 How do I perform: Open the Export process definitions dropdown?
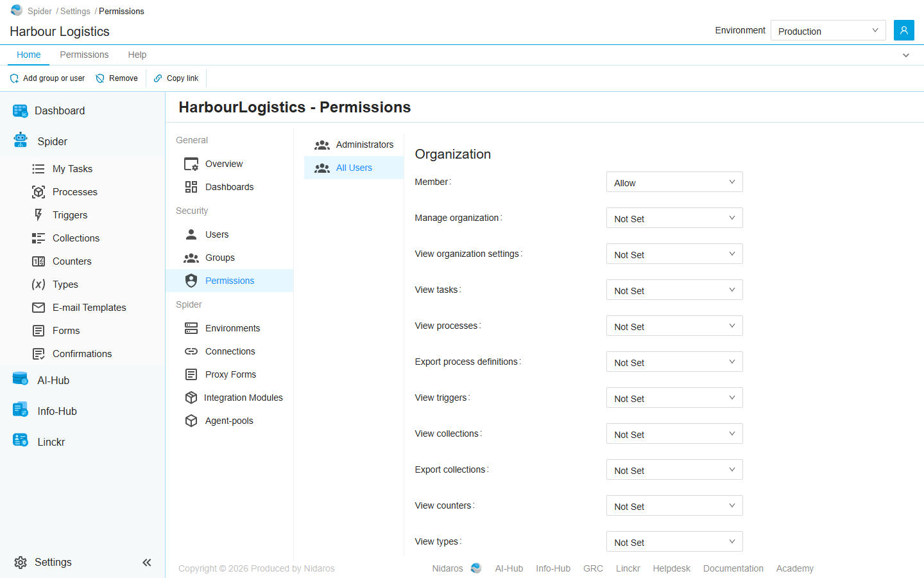click(674, 362)
